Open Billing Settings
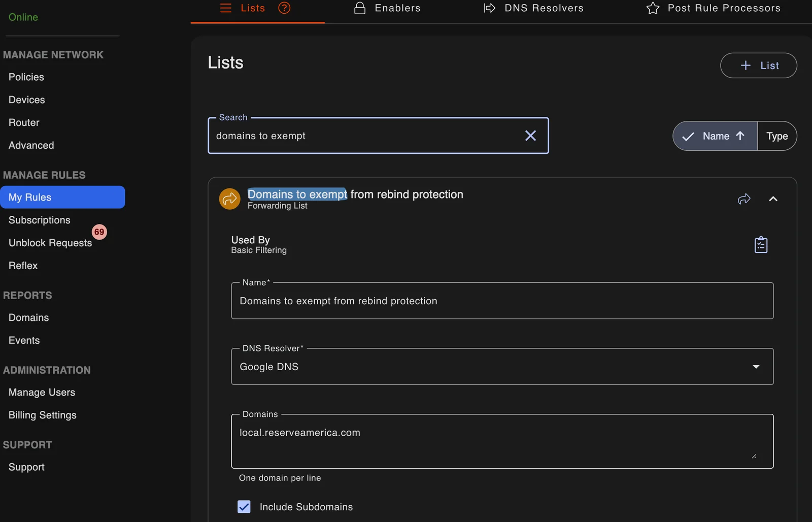This screenshot has height=522, width=812. pyautogui.click(x=43, y=415)
